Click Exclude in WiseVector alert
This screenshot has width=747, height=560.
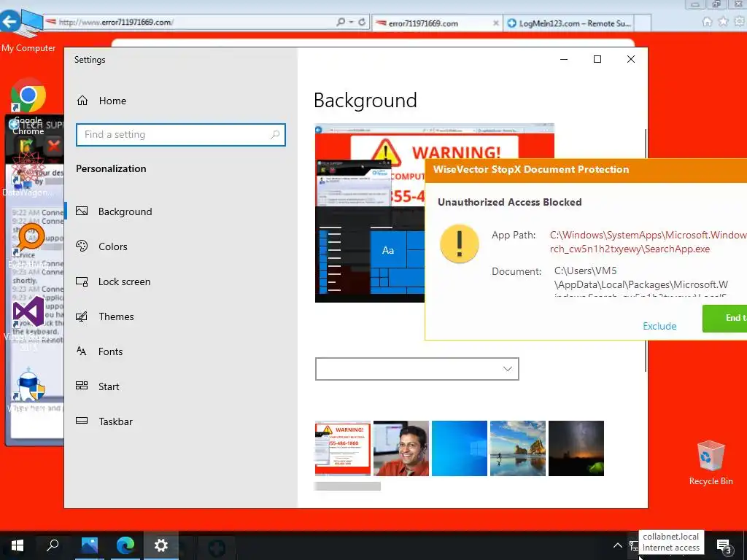pos(659,326)
